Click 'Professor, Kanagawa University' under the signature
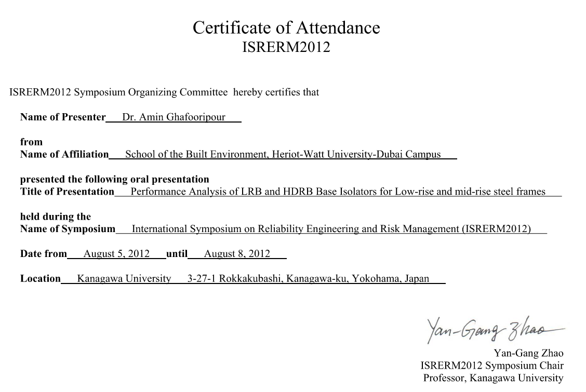 [x=493, y=378]
